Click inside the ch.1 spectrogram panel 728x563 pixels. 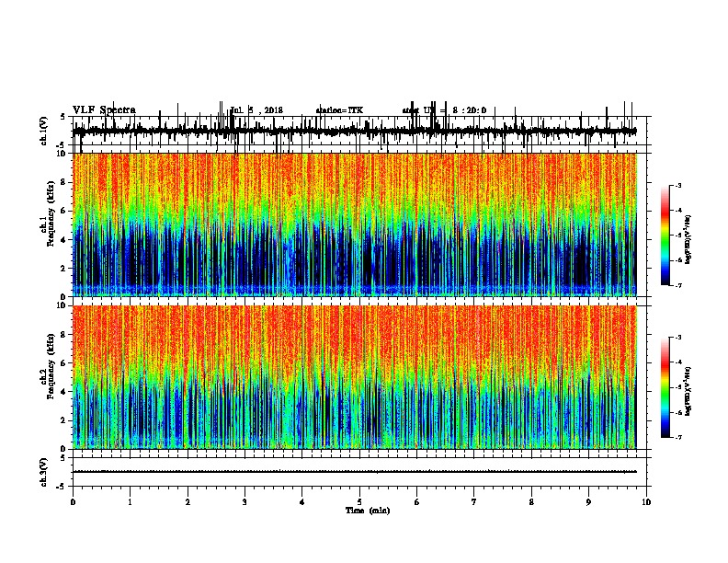coord(354,224)
